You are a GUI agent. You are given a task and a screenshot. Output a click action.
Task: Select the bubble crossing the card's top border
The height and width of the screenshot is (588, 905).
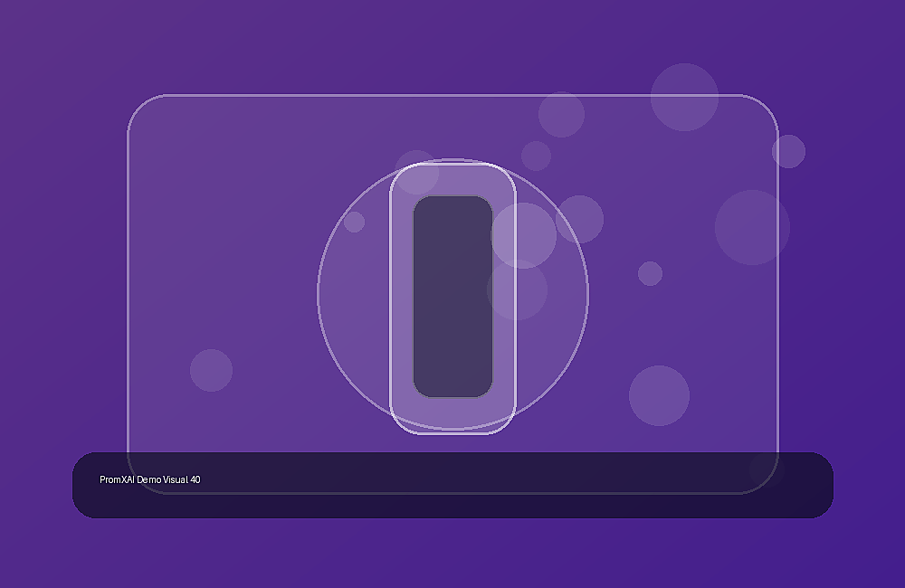(x=561, y=114)
